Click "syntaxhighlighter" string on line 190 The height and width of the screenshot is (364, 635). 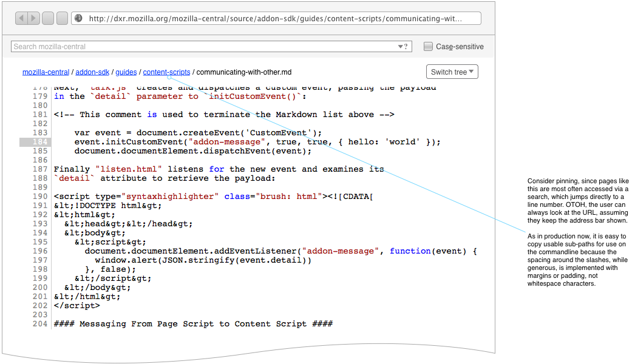pos(170,197)
